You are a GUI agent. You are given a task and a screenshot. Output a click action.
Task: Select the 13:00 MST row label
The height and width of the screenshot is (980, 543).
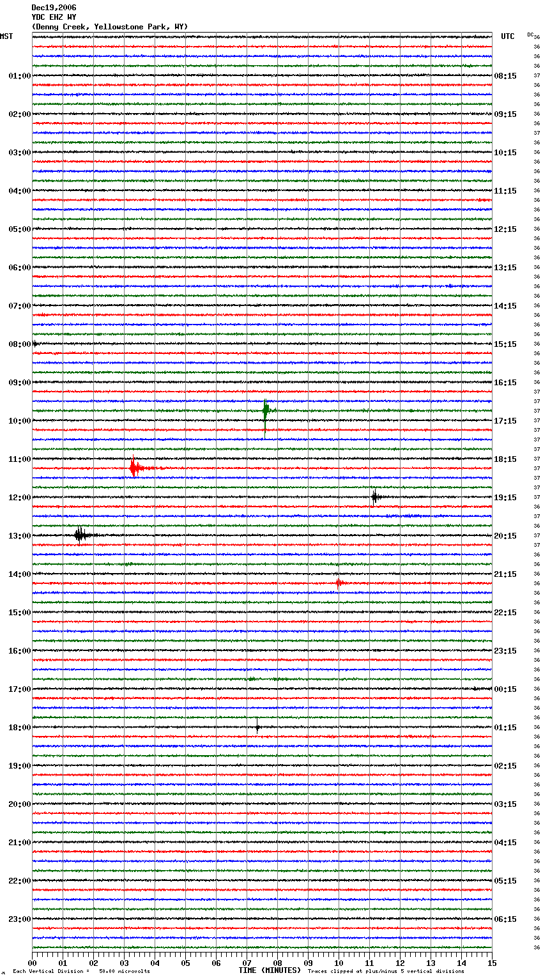click(x=20, y=536)
